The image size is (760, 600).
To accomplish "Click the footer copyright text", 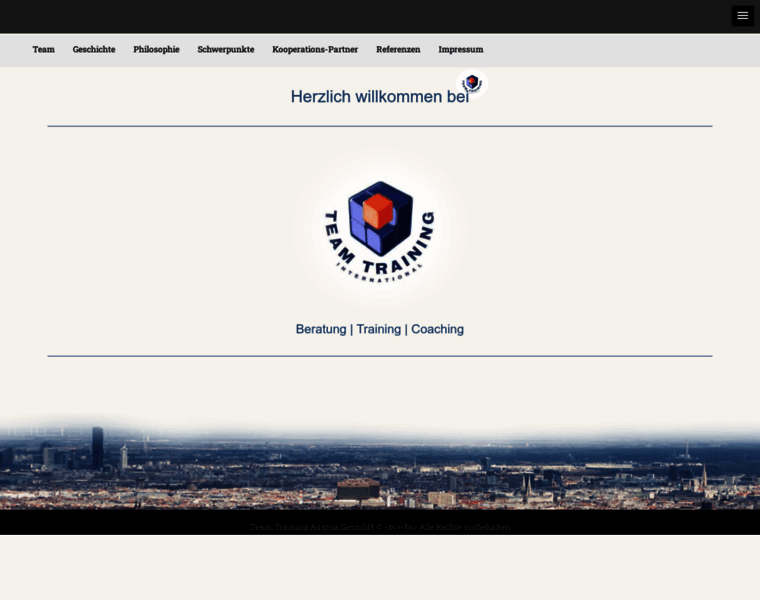I will pos(380,527).
